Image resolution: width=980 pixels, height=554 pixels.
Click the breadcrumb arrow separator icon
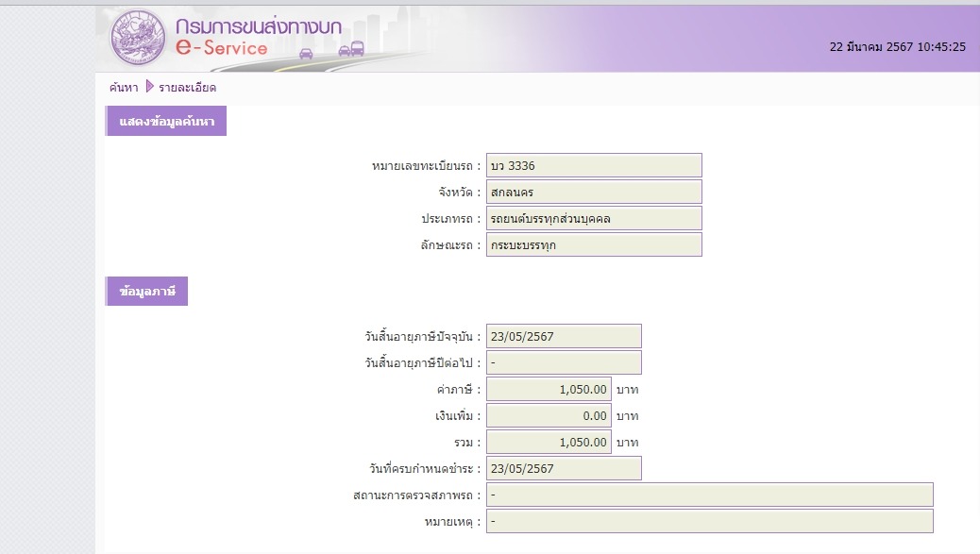149,86
